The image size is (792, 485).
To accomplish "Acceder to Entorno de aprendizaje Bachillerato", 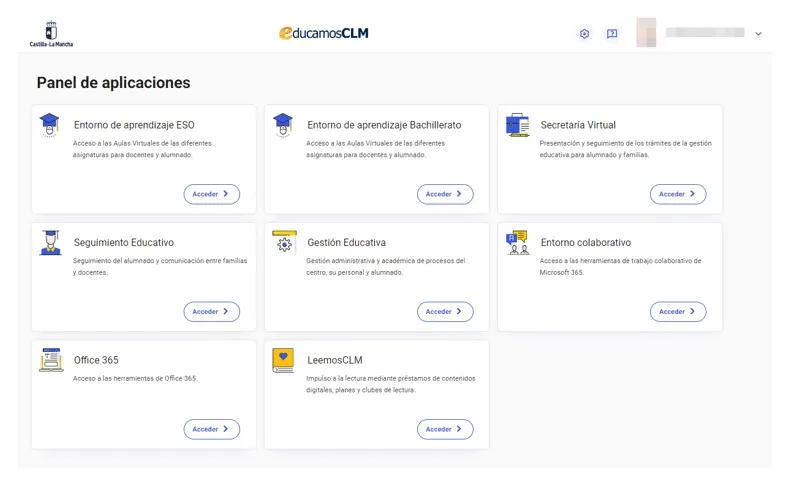I will [445, 194].
